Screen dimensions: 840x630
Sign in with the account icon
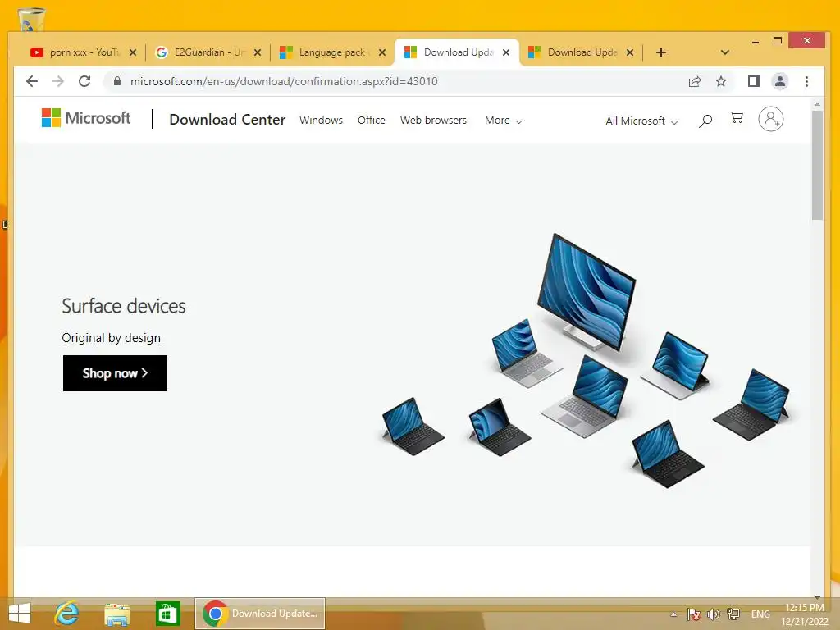(771, 119)
